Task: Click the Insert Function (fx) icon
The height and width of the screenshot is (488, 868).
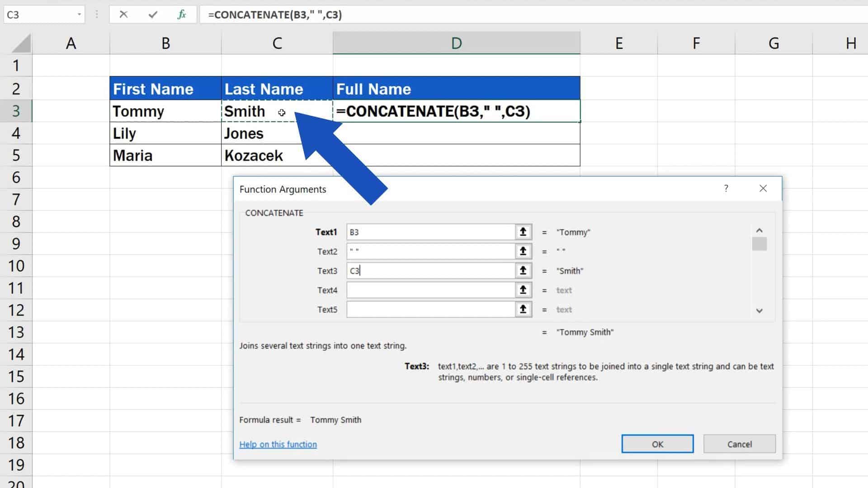Action: coord(182,14)
